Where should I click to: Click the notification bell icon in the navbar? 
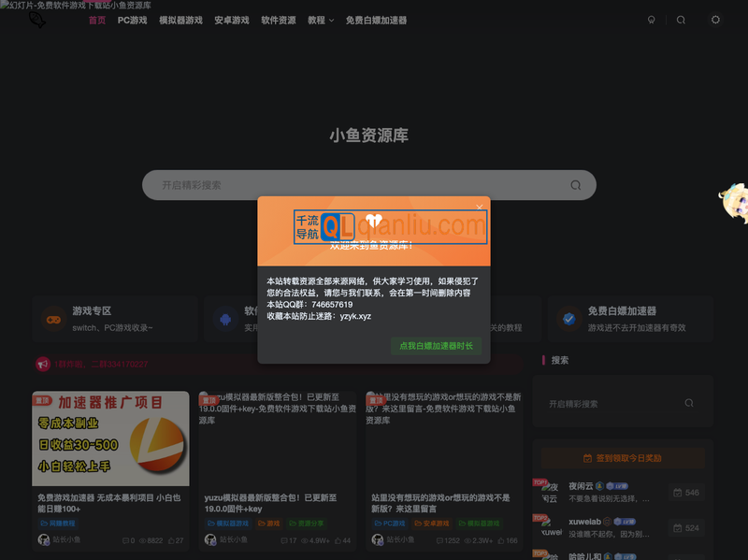pyautogui.click(x=652, y=20)
